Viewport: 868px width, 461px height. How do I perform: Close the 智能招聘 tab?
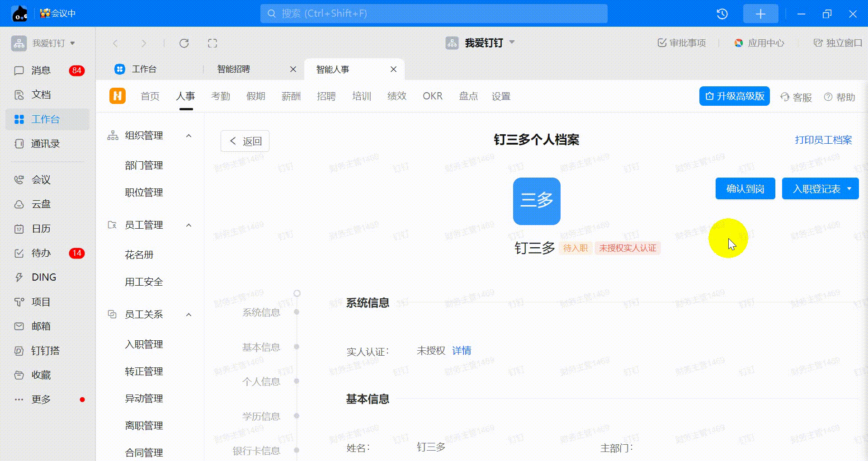tap(293, 69)
